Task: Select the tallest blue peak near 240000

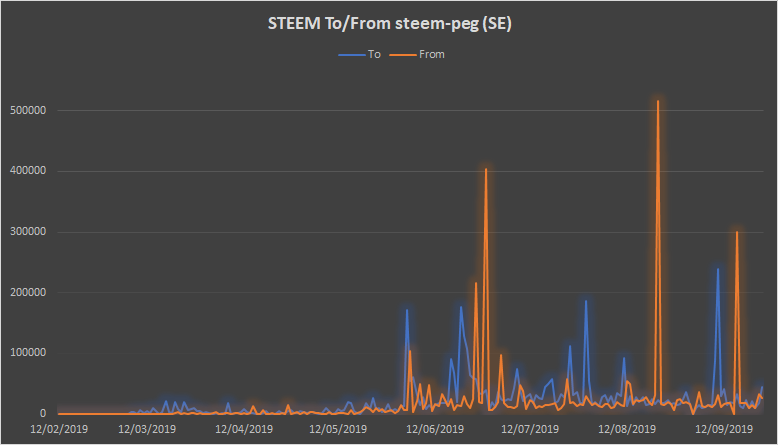Action: [717, 269]
